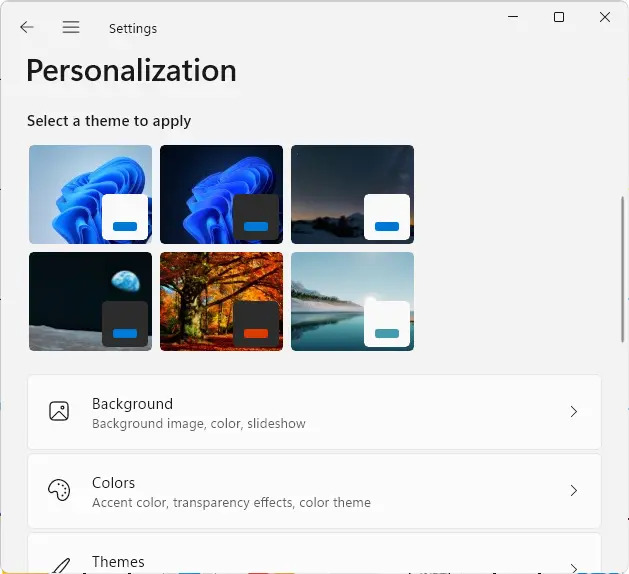Click the Colors palette icon
Viewport: 629px width, 574px height.
point(59,490)
